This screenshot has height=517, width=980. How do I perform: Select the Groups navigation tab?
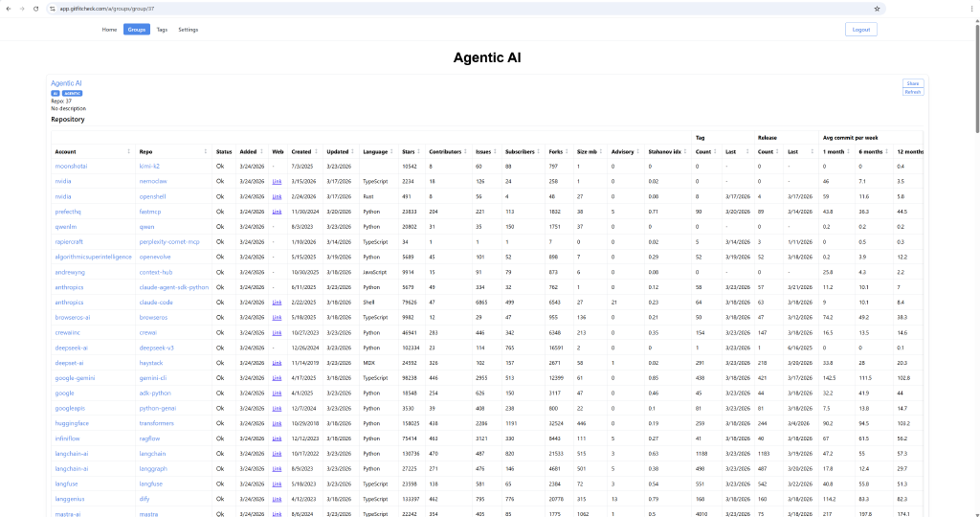click(x=136, y=30)
